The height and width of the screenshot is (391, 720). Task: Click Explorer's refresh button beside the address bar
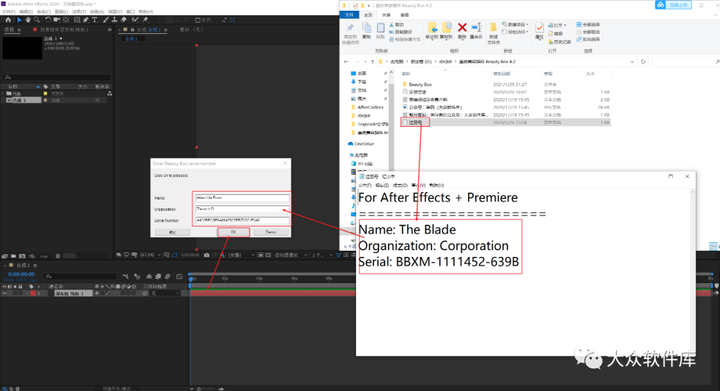pos(643,61)
